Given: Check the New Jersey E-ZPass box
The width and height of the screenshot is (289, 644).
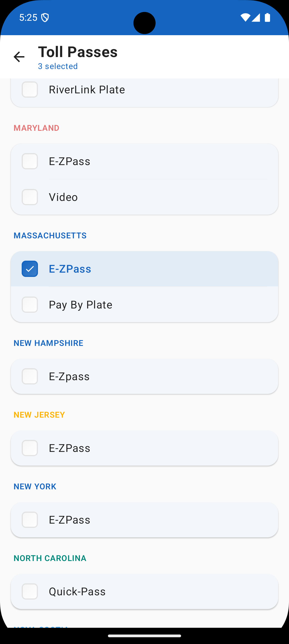Looking at the screenshot, I should [30, 448].
